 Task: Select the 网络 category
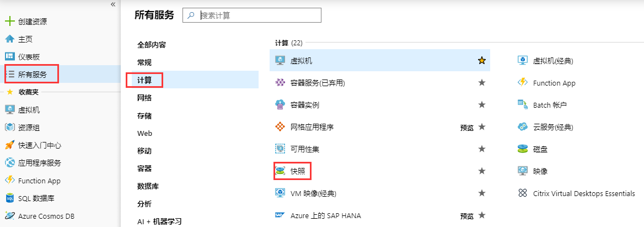[x=144, y=98]
